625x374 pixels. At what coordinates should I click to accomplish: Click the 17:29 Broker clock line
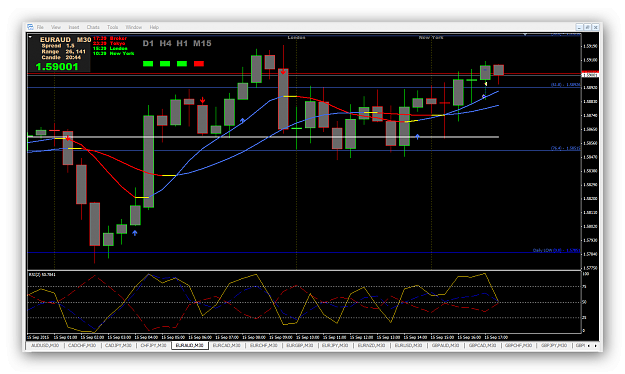110,39
